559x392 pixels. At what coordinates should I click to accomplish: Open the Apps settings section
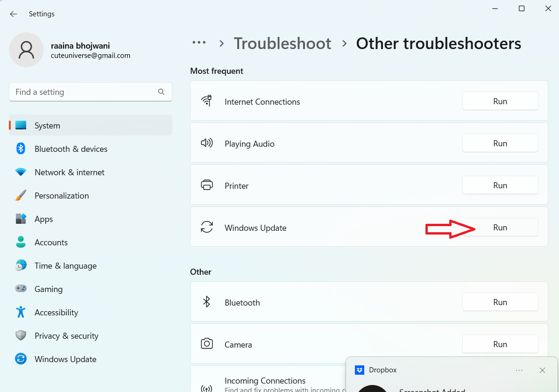click(x=44, y=219)
